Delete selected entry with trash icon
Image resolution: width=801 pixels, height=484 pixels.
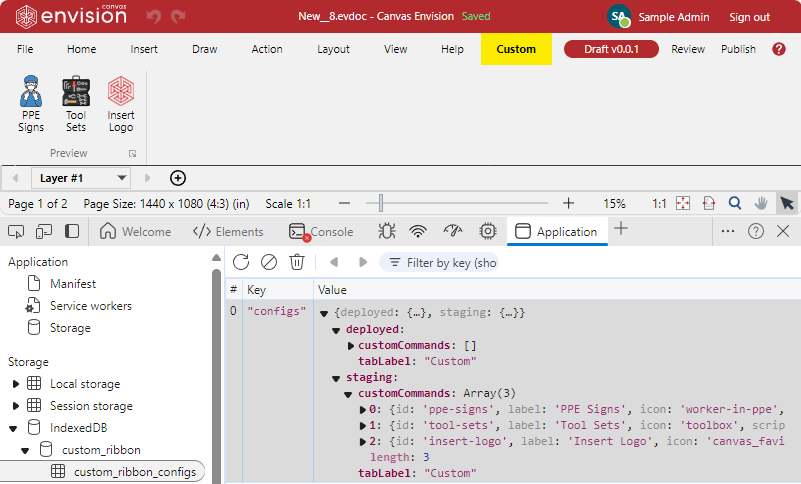point(296,262)
